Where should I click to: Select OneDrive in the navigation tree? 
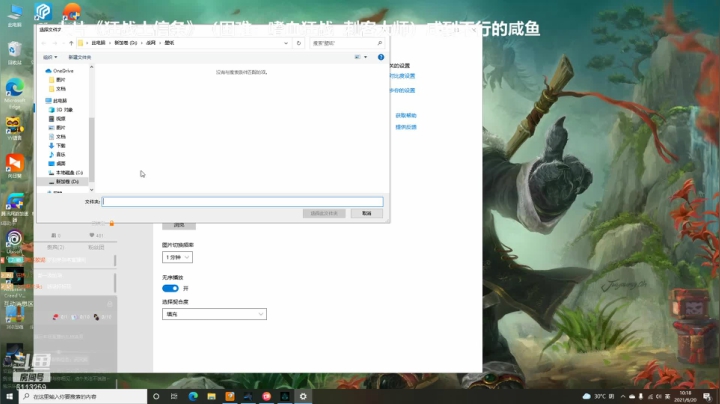tap(60, 71)
